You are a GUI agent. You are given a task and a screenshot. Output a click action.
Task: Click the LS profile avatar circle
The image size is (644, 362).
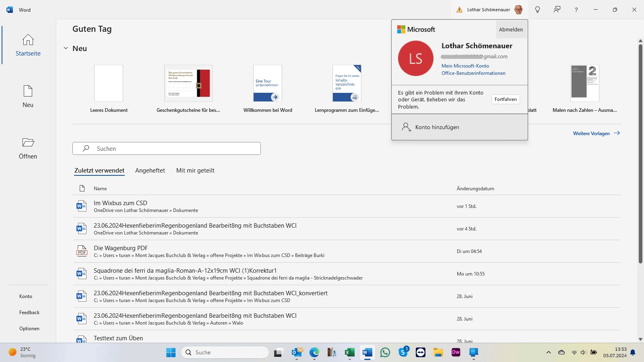[416, 58]
